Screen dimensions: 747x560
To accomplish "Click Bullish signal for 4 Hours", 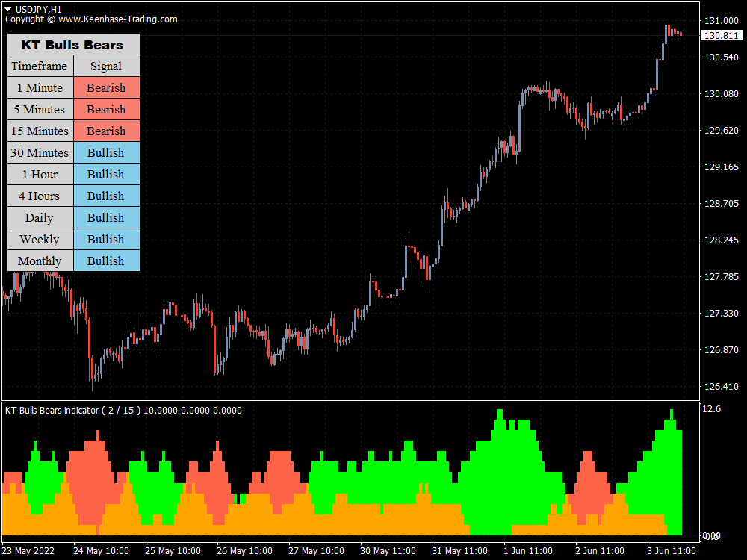I will point(107,196).
